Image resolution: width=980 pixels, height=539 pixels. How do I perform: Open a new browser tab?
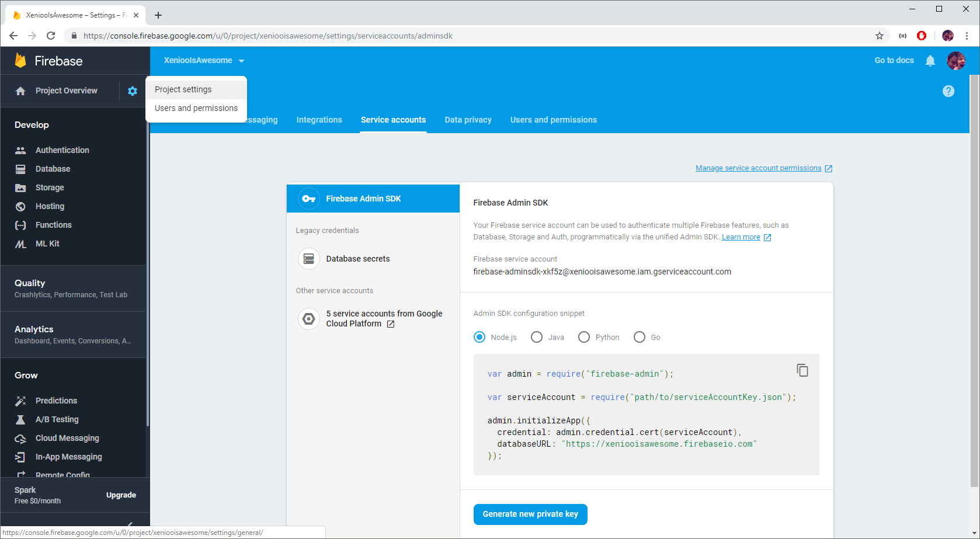(x=158, y=15)
